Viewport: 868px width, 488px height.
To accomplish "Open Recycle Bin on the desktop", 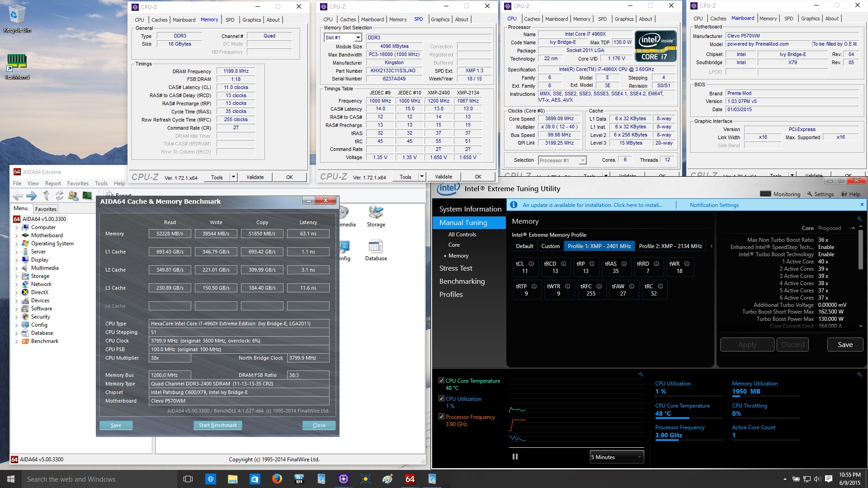I will click(x=17, y=19).
